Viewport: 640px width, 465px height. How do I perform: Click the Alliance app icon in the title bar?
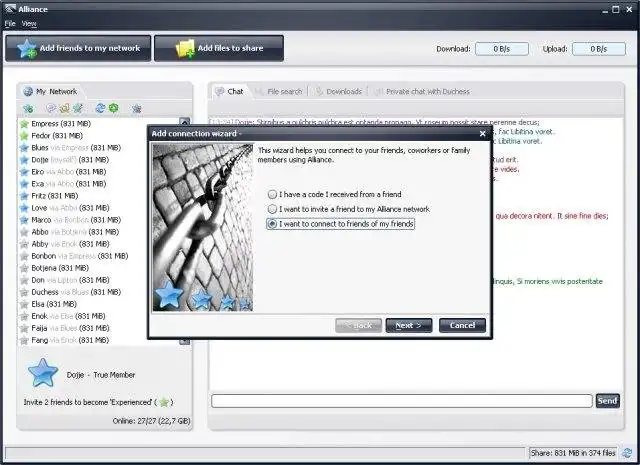pyautogui.click(x=10, y=9)
